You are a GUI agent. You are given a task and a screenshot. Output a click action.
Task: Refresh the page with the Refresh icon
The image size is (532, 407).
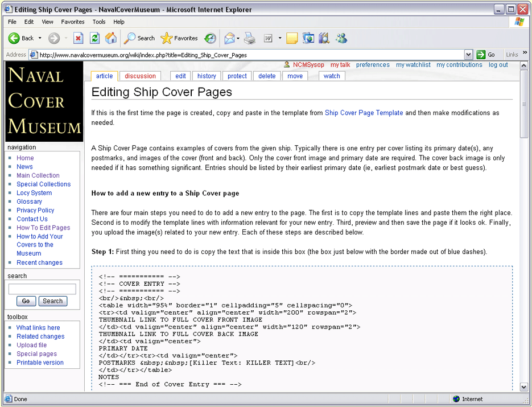coord(94,38)
